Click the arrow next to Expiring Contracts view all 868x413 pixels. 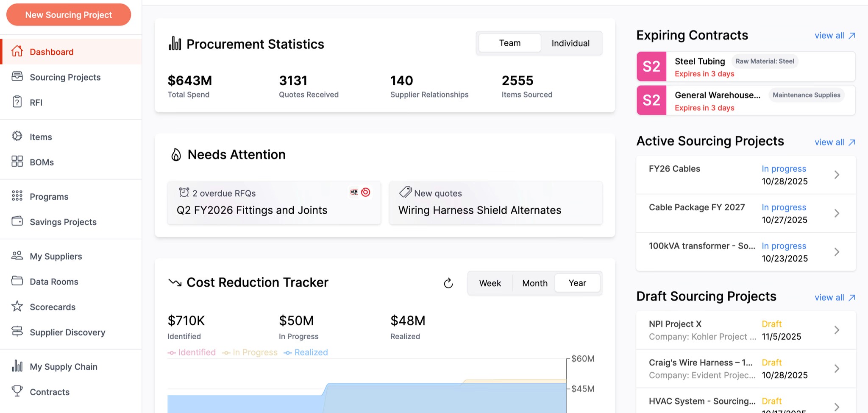pyautogui.click(x=852, y=36)
